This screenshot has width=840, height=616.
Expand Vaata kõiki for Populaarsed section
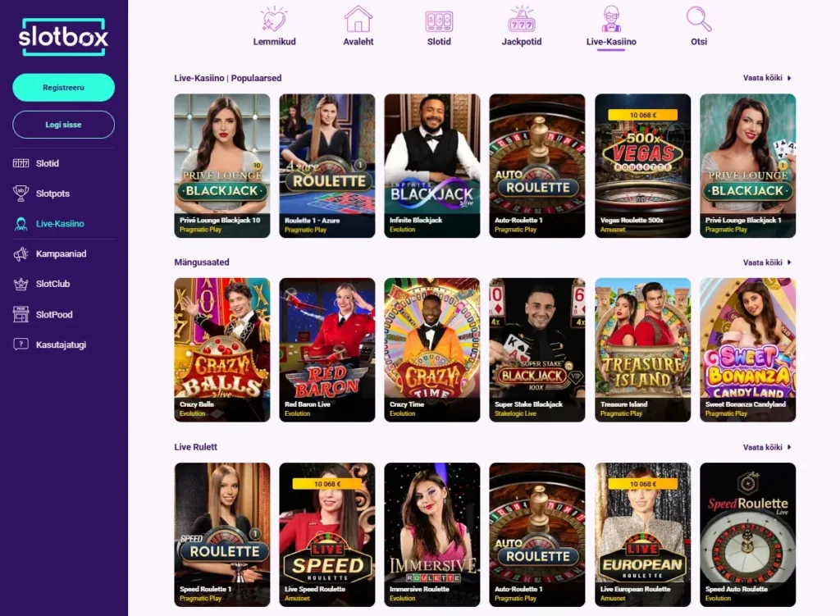point(767,78)
